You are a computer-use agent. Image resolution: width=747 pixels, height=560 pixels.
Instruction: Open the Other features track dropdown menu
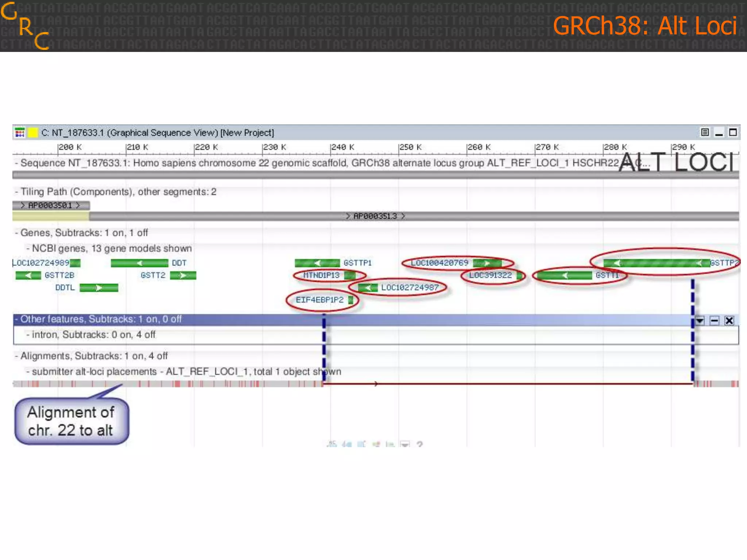[x=700, y=320]
